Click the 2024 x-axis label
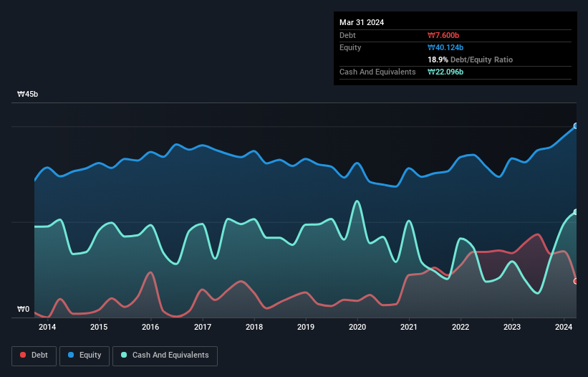 pyautogui.click(x=564, y=327)
